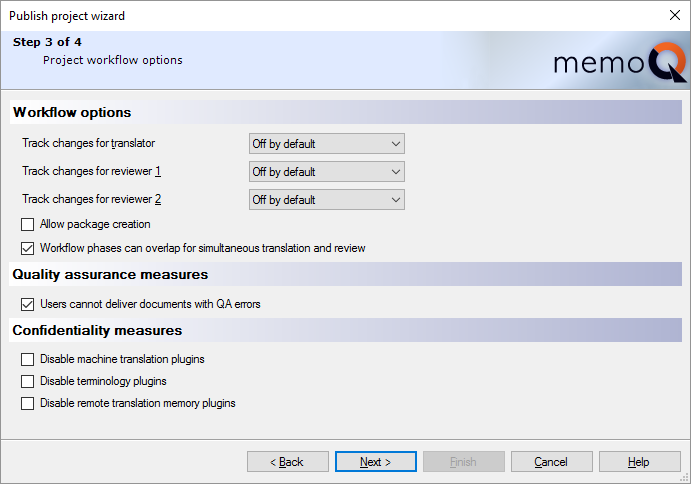Open the Track changes for translator dropdown
This screenshot has height=484, width=691.
326,144
